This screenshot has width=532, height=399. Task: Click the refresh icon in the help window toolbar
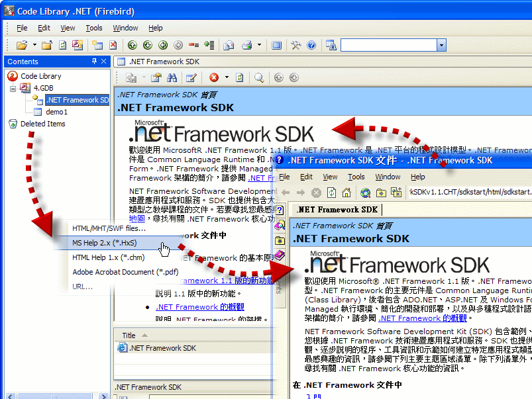coord(331,193)
